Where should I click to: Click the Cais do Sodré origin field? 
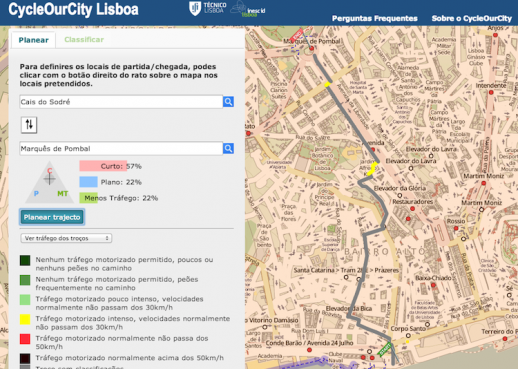click(121, 102)
